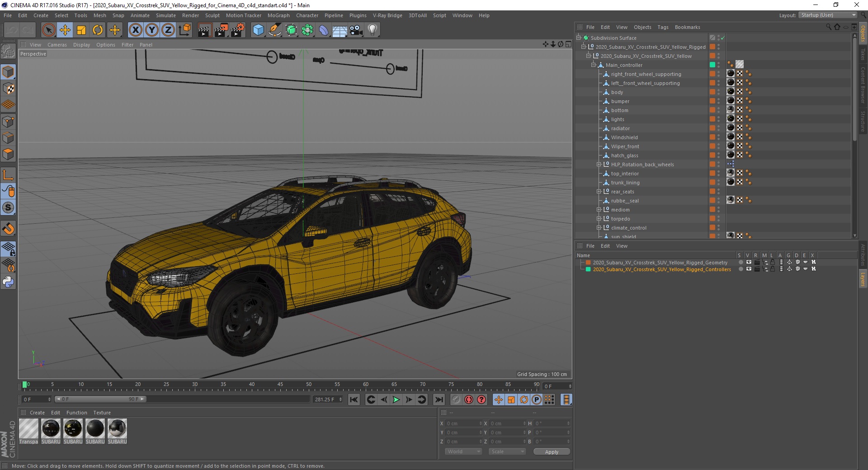Image resolution: width=868 pixels, height=470 pixels.
Task: Toggle solo for Rigged_Geometry layer
Action: (x=741, y=262)
